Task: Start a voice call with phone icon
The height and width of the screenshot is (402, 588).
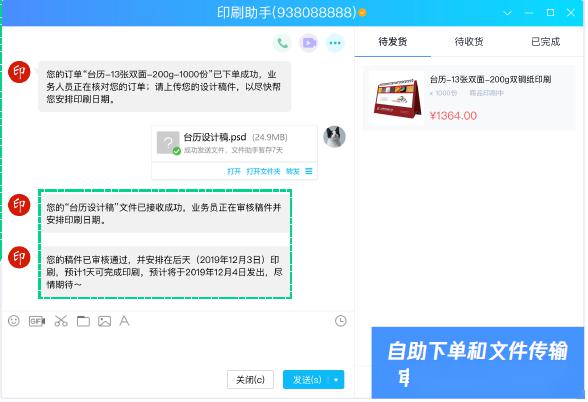Action: coord(282,43)
